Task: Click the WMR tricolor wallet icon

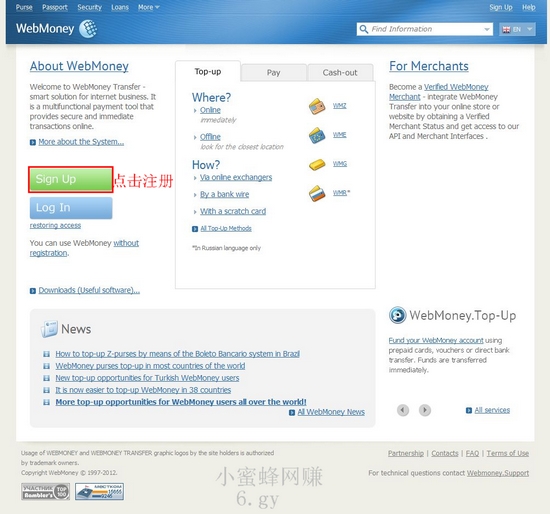Action: point(317,193)
